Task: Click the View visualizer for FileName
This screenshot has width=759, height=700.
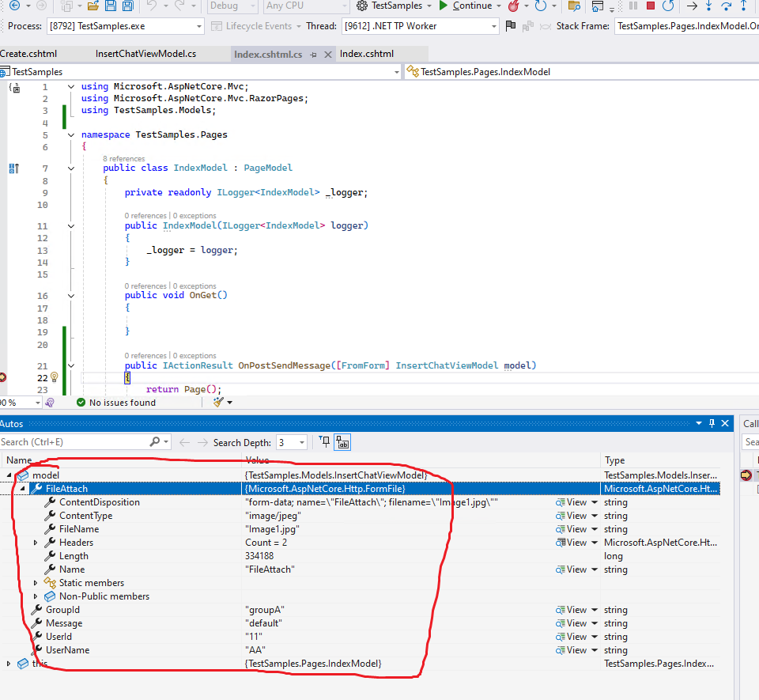Action: coord(572,529)
